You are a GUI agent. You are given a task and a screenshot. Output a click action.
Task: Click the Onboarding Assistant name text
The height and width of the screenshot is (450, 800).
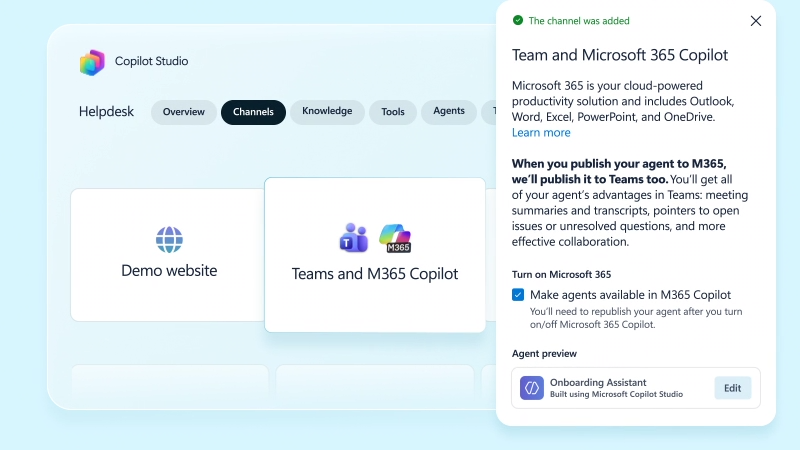click(598, 382)
